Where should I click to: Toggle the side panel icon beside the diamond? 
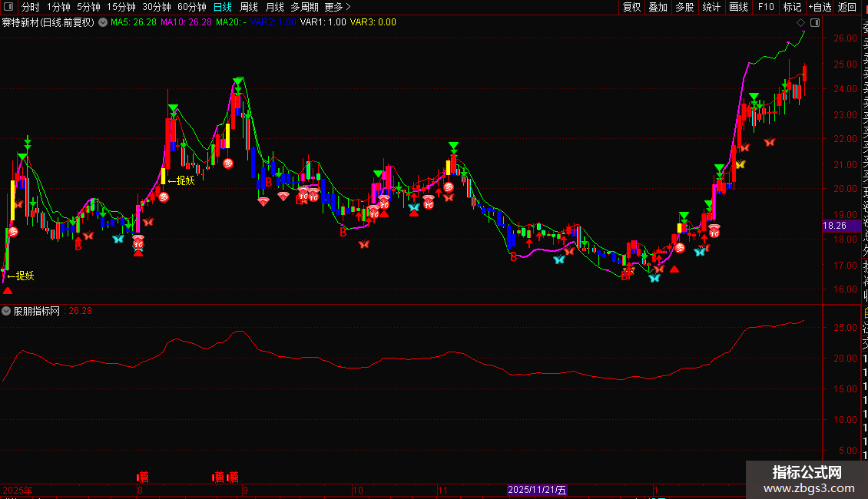pyautogui.click(x=813, y=22)
